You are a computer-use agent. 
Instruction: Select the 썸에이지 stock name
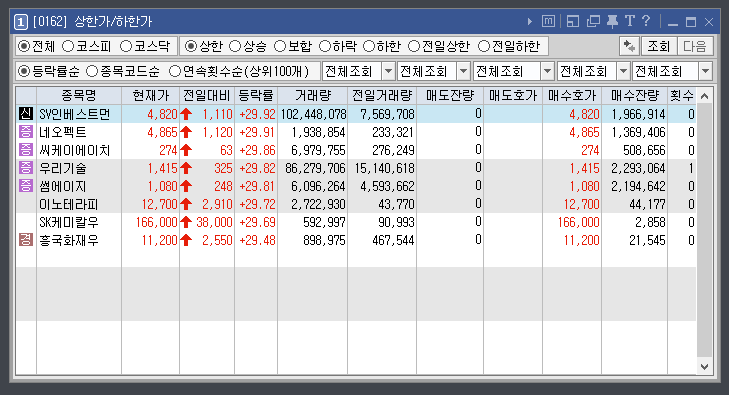click(x=63, y=186)
